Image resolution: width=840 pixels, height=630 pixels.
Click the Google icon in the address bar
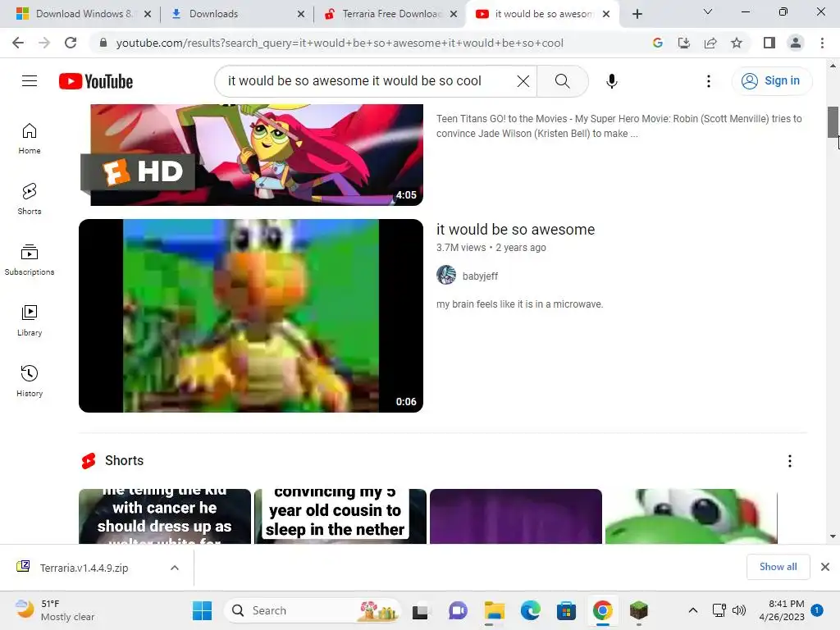pyautogui.click(x=658, y=43)
